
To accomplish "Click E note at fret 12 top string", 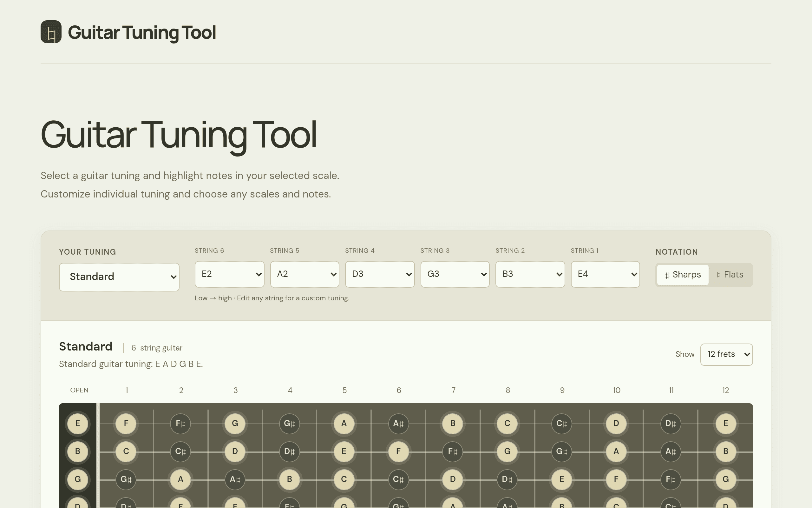I will pos(725,423).
